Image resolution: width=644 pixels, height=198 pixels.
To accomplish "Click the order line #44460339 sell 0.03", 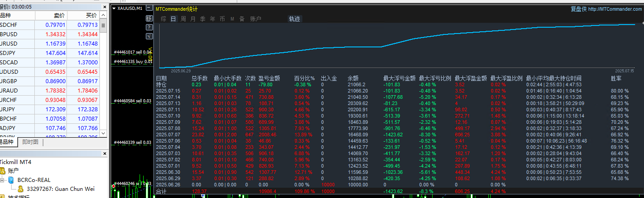I will tap(133, 142).
